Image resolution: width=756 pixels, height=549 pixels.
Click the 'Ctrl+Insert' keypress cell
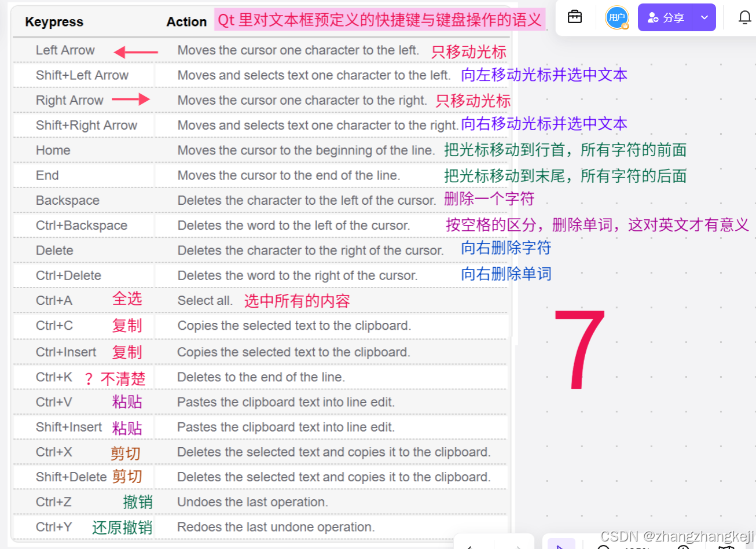(66, 352)
